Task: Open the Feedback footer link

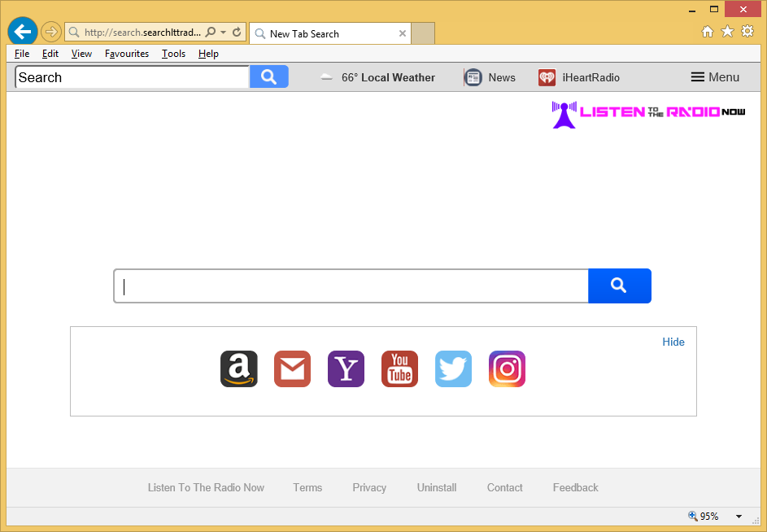Action: pyautogui.click(x=575, y=487)
